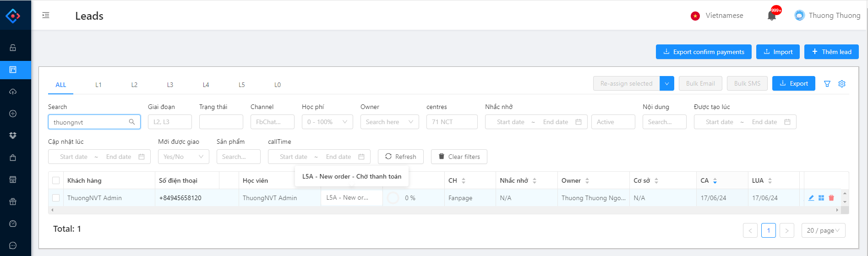
Task: Sort by the CA column sorter
Action: pos(715,181)
